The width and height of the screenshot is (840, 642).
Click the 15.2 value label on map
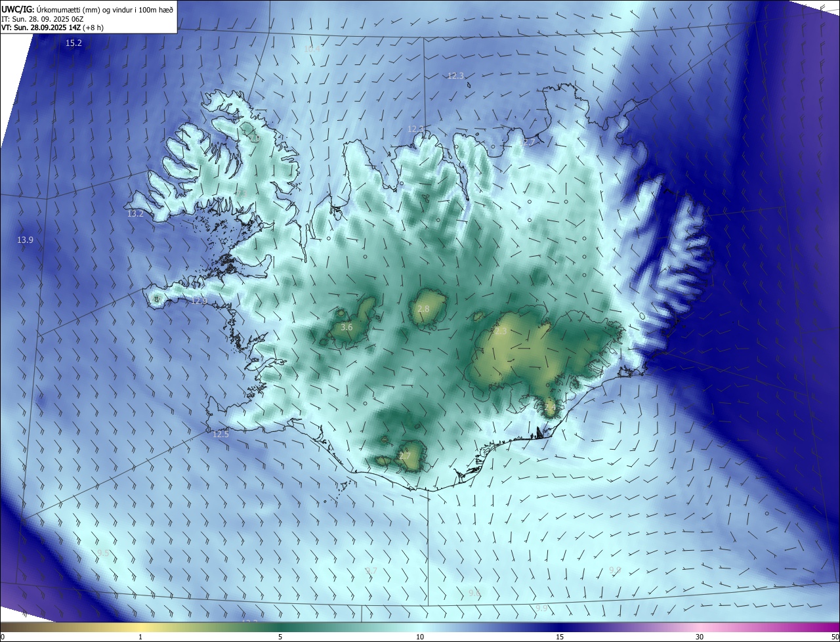tap(74, 43)
